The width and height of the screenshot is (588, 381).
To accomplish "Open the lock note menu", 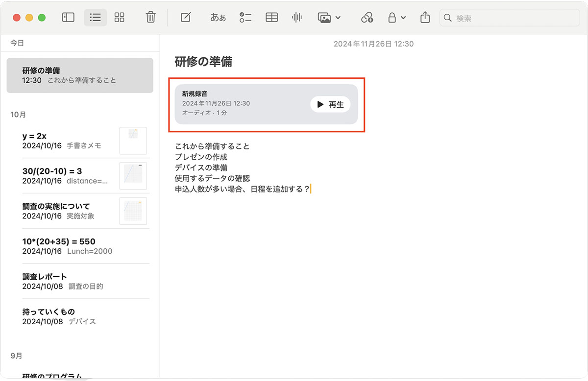I will 396,18.
